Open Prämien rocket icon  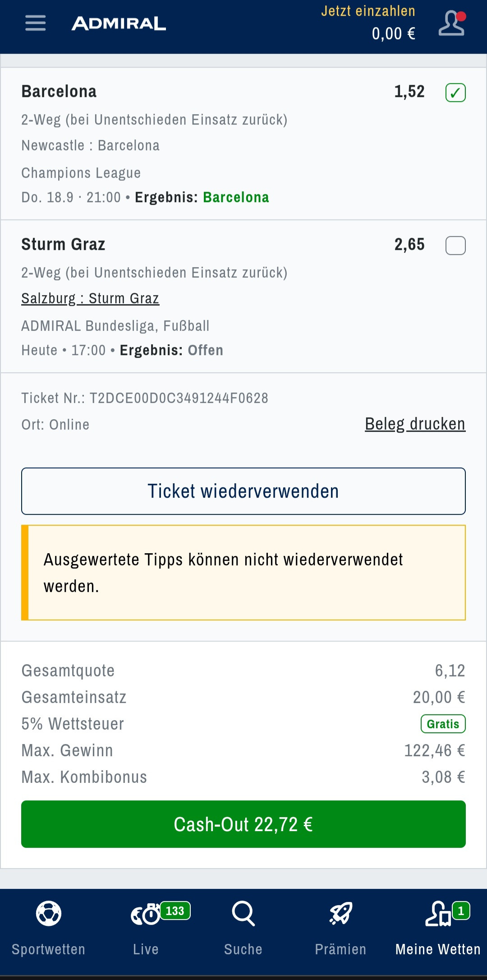[340, 913]
